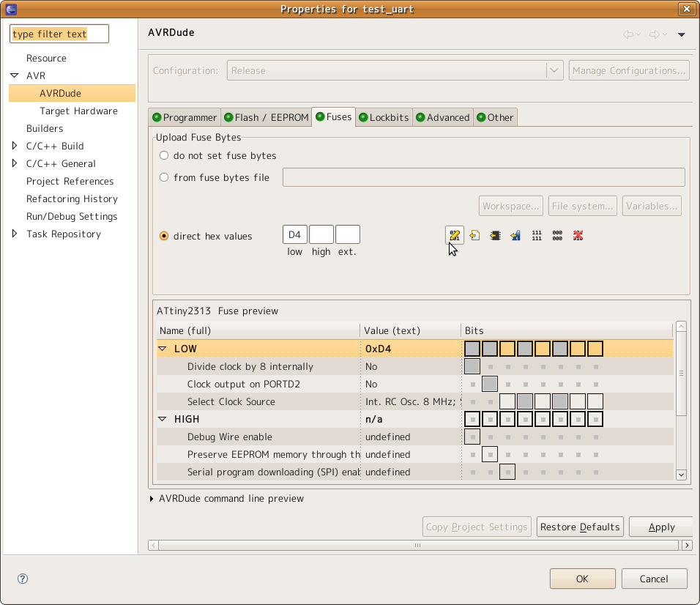The height and width of the screenshot is (605, 700).
Task: Expand the C/C++ Build node
Action: click(x=15, y=146)
